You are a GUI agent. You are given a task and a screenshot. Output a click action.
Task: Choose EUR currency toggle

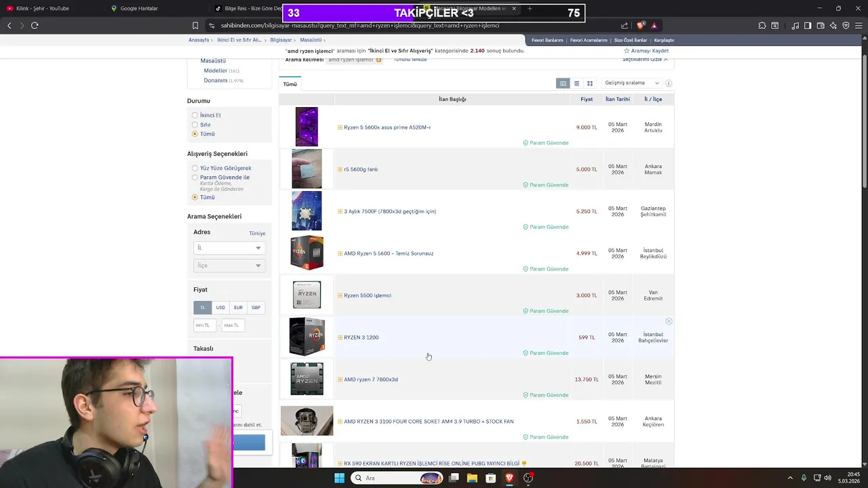click(x=238, y=307)
